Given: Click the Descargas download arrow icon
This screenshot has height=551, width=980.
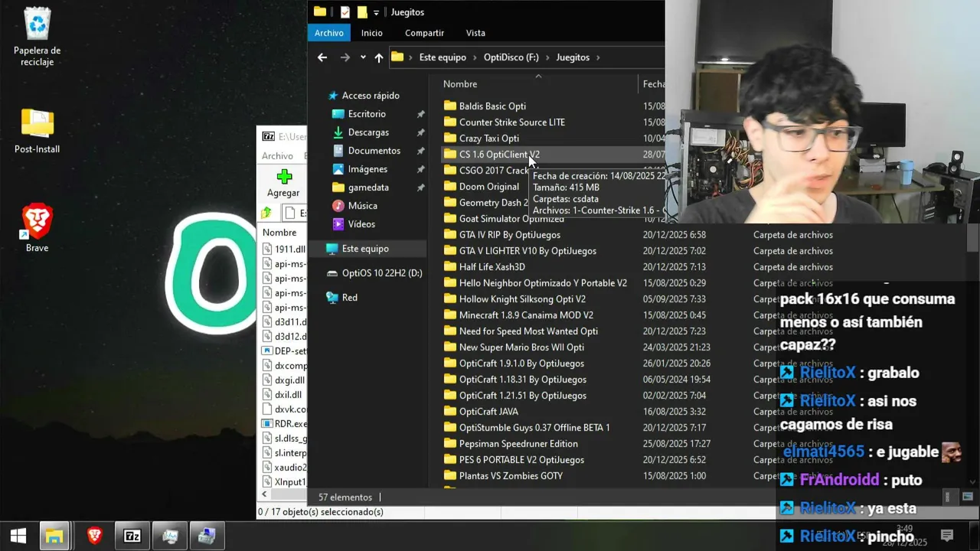Looking at the screenshot, I should point(338,132).
